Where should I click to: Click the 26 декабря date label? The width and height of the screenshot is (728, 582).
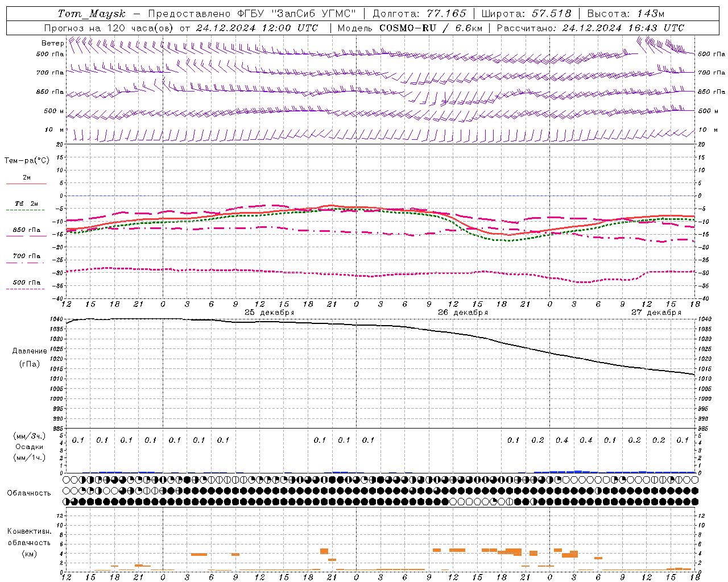(463, 313)
